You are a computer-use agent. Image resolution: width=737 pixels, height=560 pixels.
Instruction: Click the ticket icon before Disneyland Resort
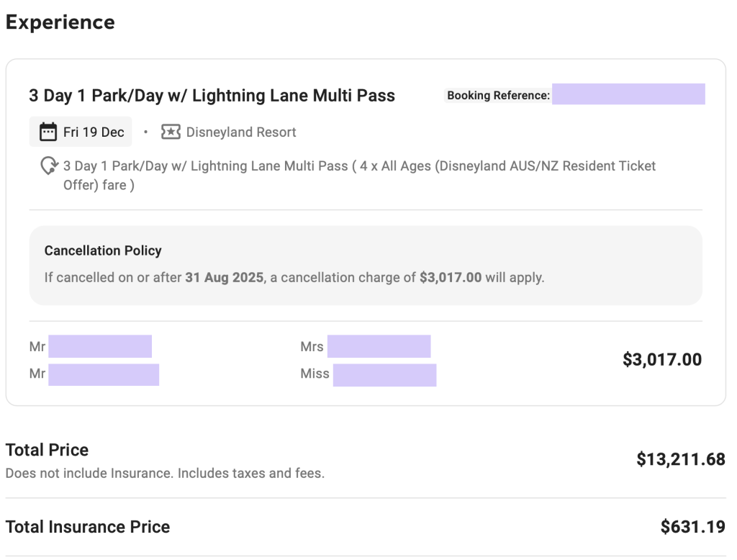tap(171, 132)
